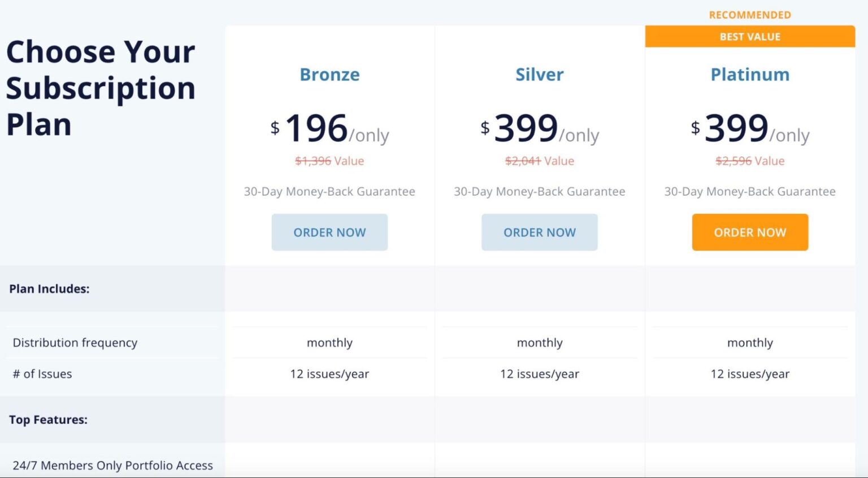This screenshot has height=478, width=868.
Task: Click the Plan Includes: section header
Action: [49, 288]
